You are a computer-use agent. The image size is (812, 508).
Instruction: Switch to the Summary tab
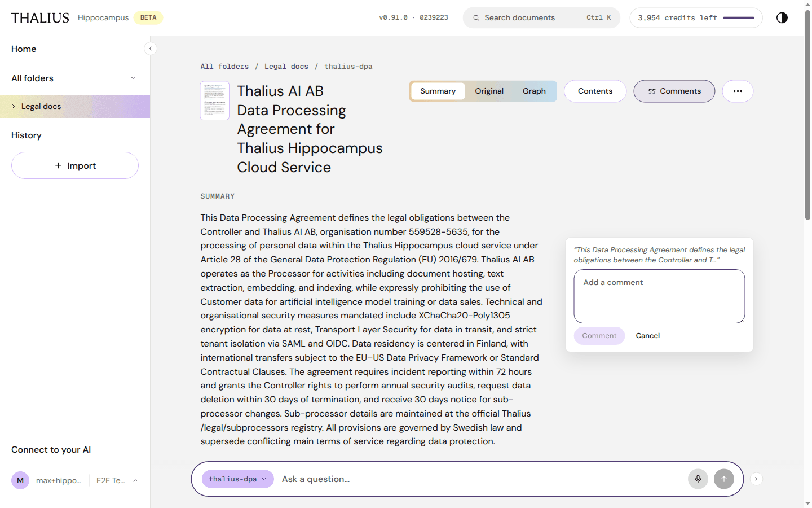pyautogui.click(x=438, y=91)
